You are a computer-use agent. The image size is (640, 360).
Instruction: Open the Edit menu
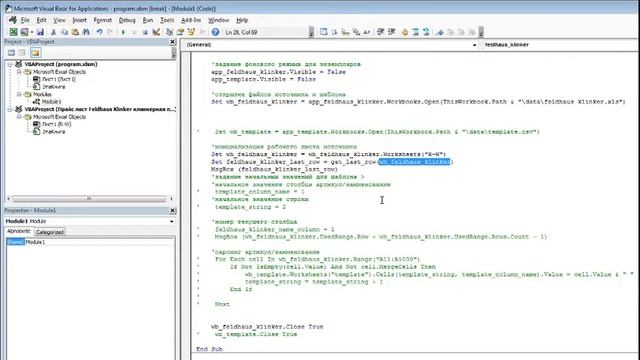[41, 20]
